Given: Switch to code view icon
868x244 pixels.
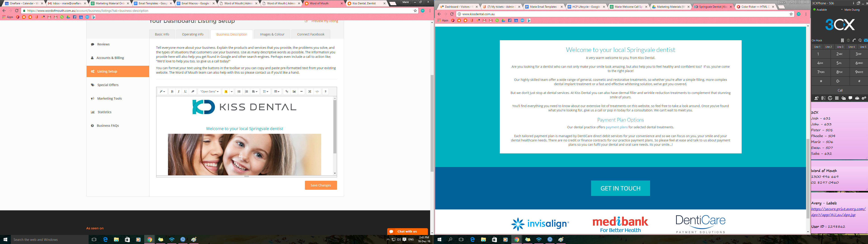Looking at the screenshot, I should (317, 92).
